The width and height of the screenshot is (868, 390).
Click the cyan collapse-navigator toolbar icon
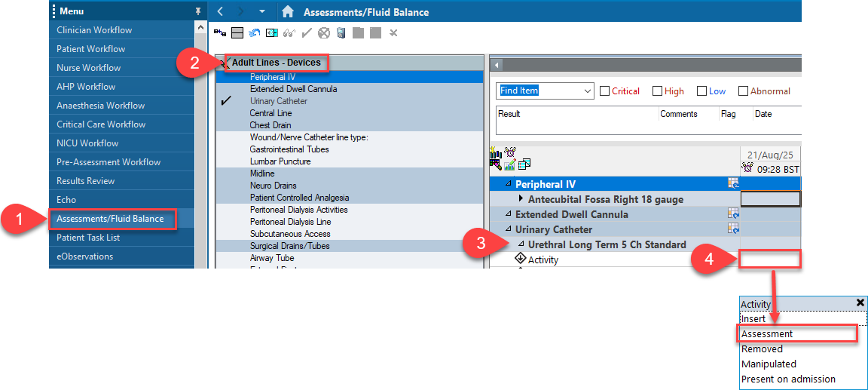point(271,33)
